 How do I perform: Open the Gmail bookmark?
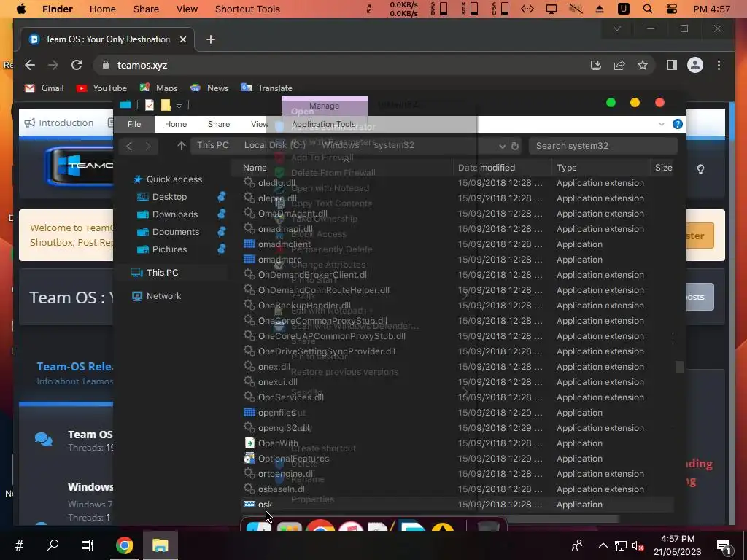point(45,88)
